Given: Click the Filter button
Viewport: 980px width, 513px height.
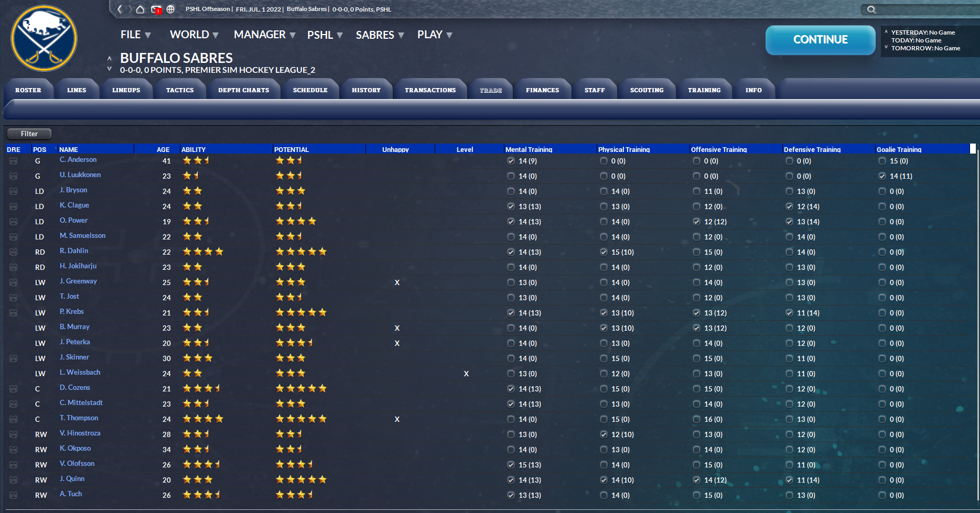Looking at the screenshot, I should point(29,134).
